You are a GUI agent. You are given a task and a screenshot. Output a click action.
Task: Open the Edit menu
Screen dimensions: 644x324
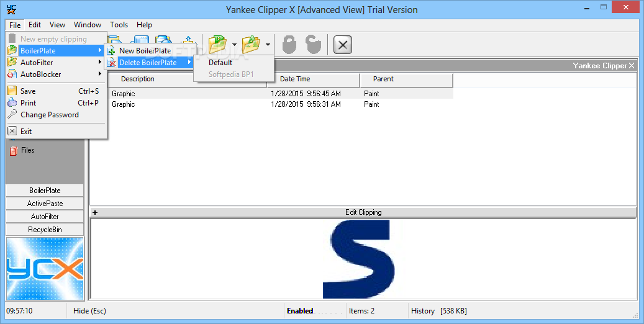point(35,25)
